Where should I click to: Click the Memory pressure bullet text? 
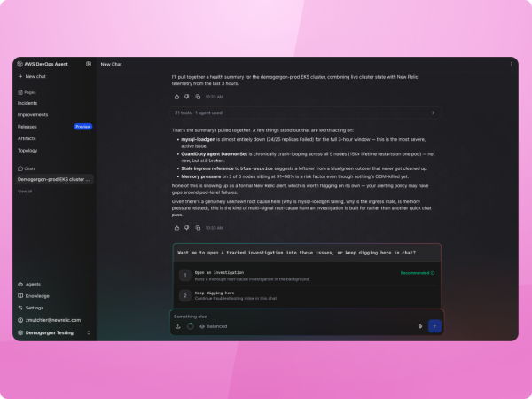[295, 176]
